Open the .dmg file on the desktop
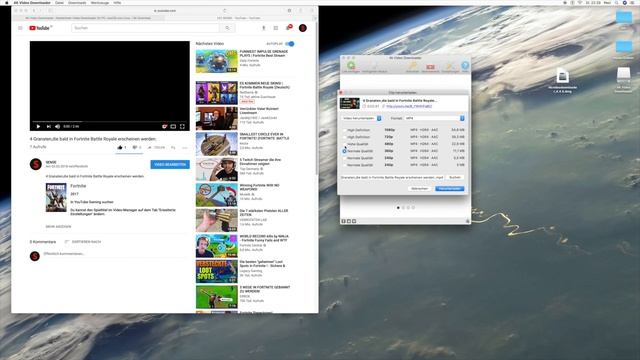640x360 pixels. 562,76
